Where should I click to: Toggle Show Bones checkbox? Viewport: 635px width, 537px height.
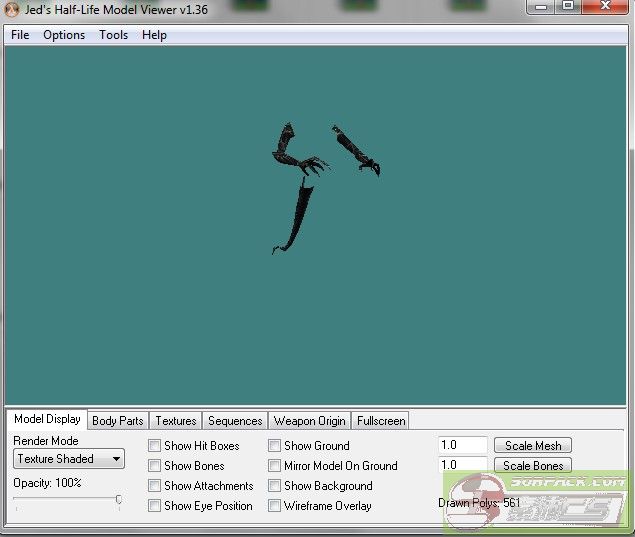pyautogui.click(x=155, y=466)
